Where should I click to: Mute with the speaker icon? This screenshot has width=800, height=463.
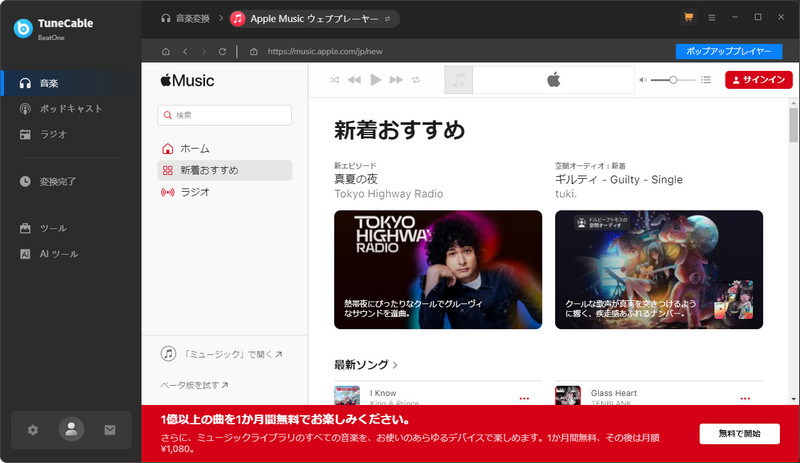point(643,80)
